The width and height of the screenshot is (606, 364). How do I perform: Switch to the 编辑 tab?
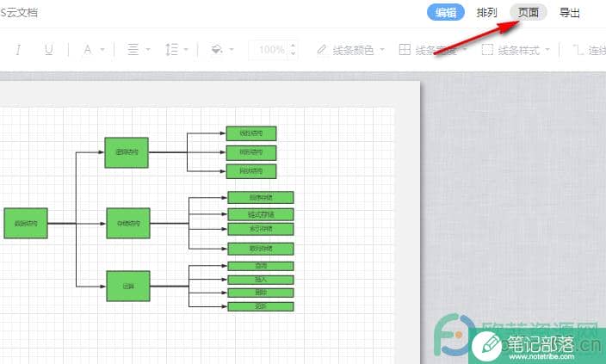[x=446, y=13]
